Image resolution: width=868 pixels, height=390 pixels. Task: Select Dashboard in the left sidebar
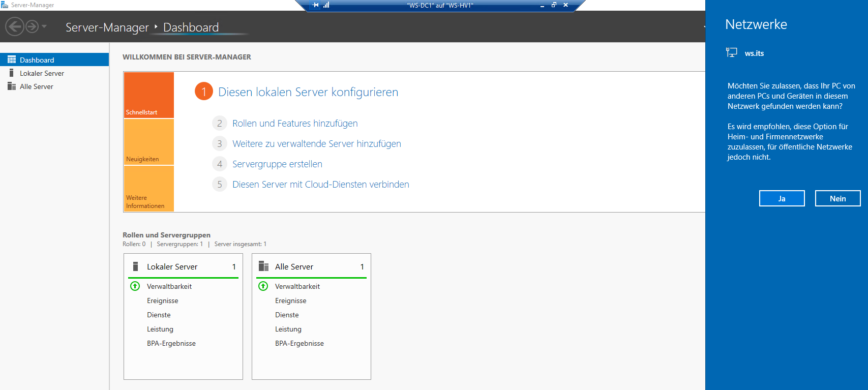[54, 59]
